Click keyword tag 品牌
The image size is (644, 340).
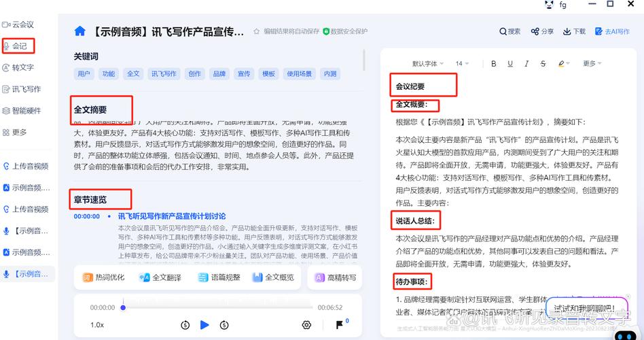(219, 74)
